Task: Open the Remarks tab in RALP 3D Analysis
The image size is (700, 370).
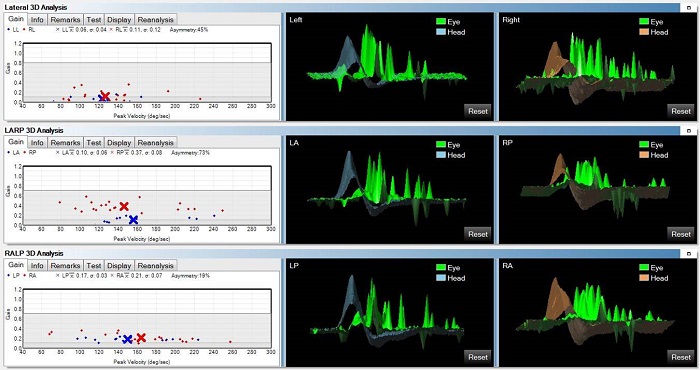Action: coord(65,266)
